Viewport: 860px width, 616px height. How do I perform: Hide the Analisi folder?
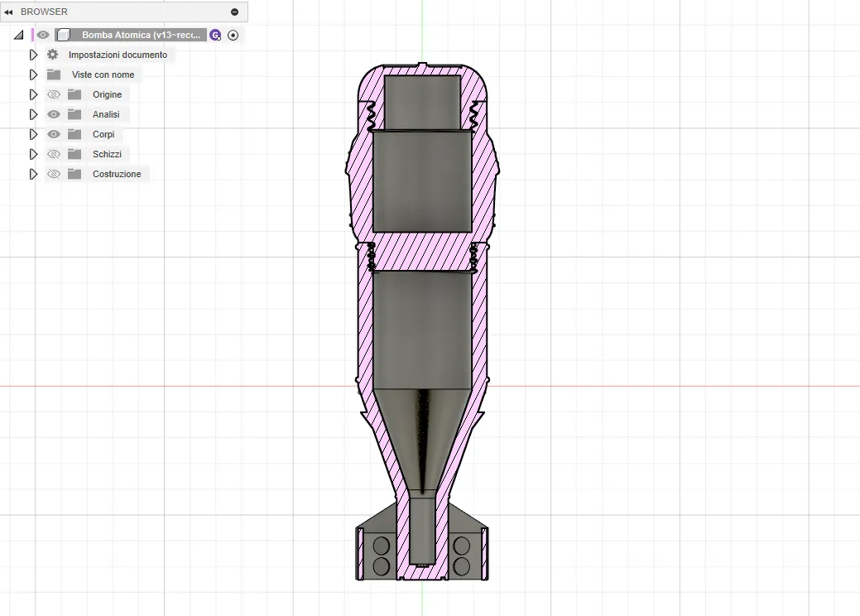click(x=54, y=114)
